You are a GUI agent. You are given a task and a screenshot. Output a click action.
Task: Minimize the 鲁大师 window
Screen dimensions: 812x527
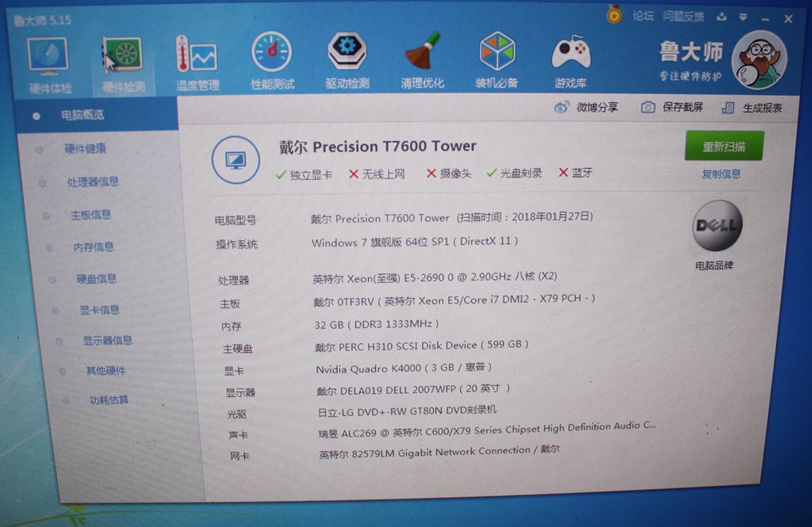point(766,19)
